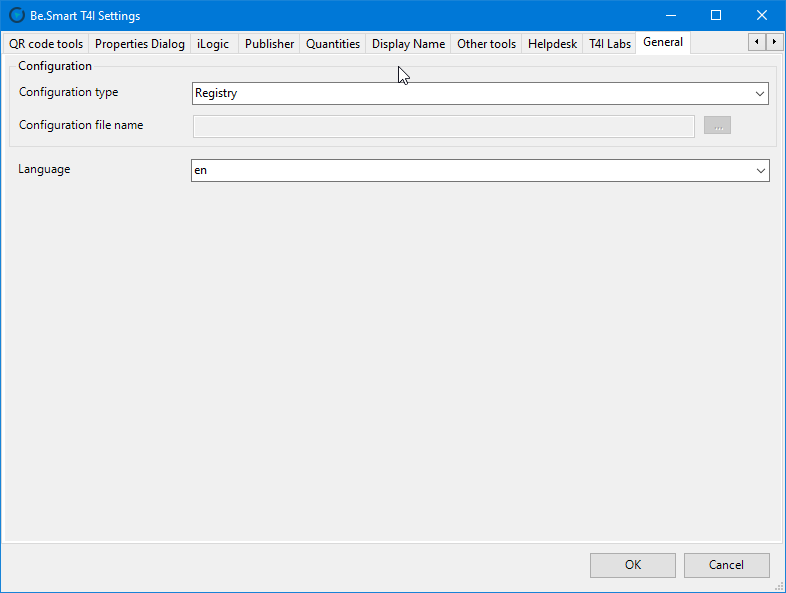Click the Cancel button

726,565
